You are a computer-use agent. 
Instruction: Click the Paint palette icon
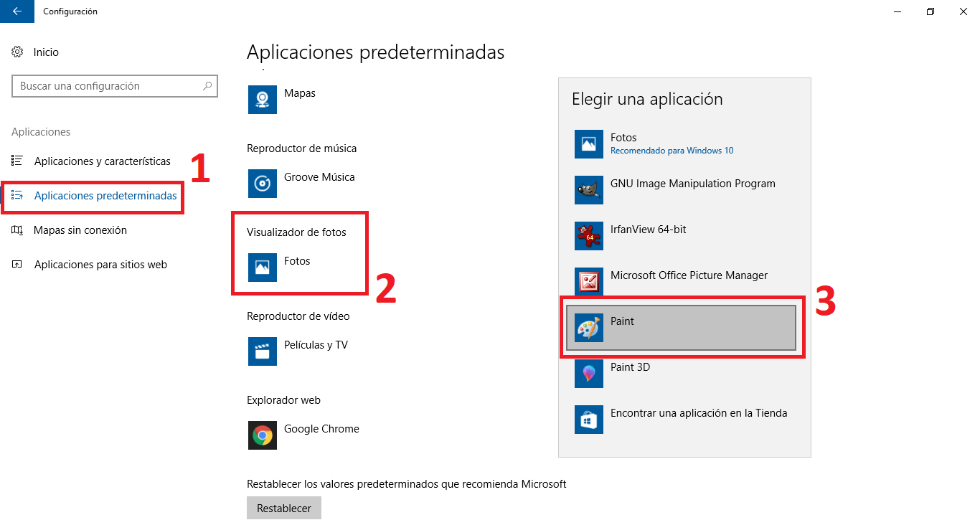(589, 328)
